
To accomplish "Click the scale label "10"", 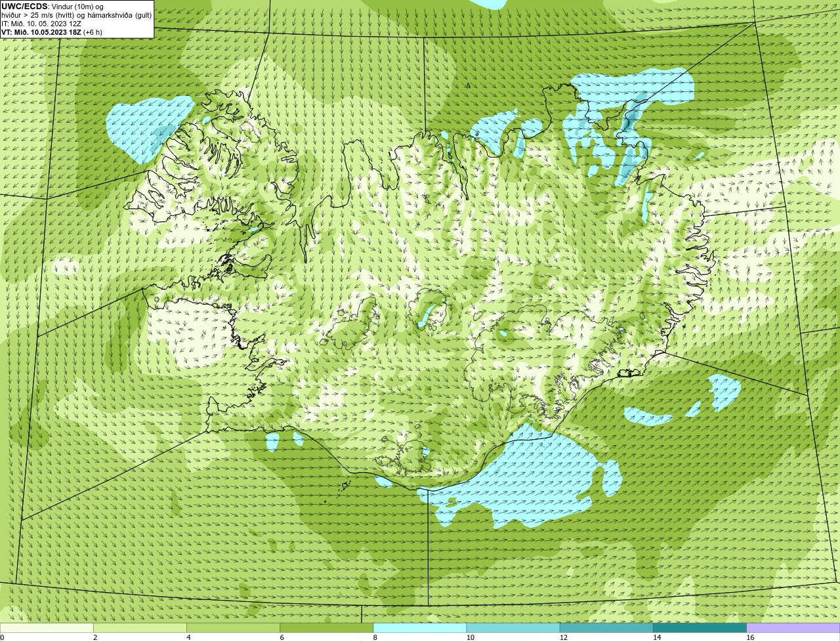I will pyautogui.click(x=470, y=637).
